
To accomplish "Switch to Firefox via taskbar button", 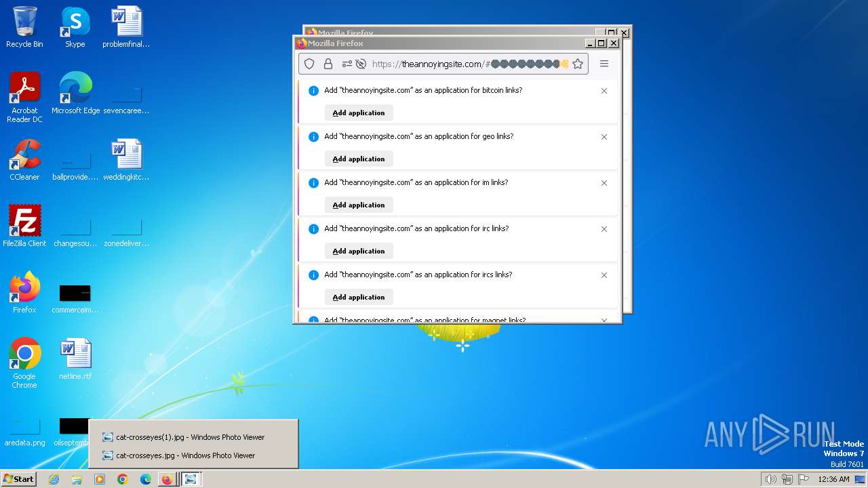I will click(167, 479).
